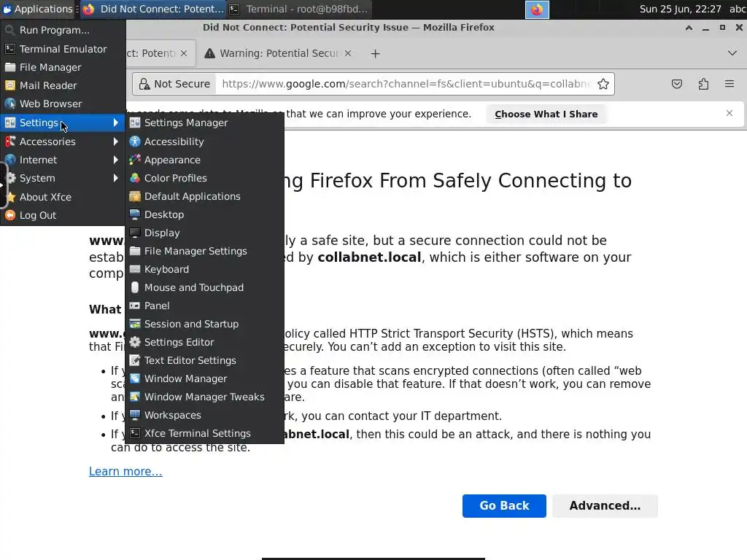Select Log Out from the menu
Image resolution: width=747 pixels, height=560 pixels.
point(63,215)
